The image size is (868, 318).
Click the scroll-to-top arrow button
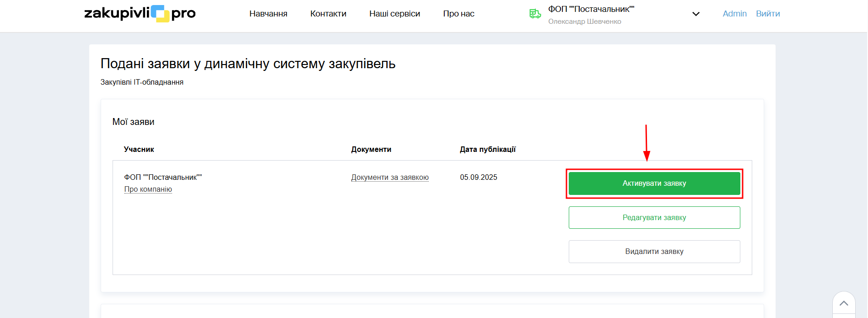point(844,303)
